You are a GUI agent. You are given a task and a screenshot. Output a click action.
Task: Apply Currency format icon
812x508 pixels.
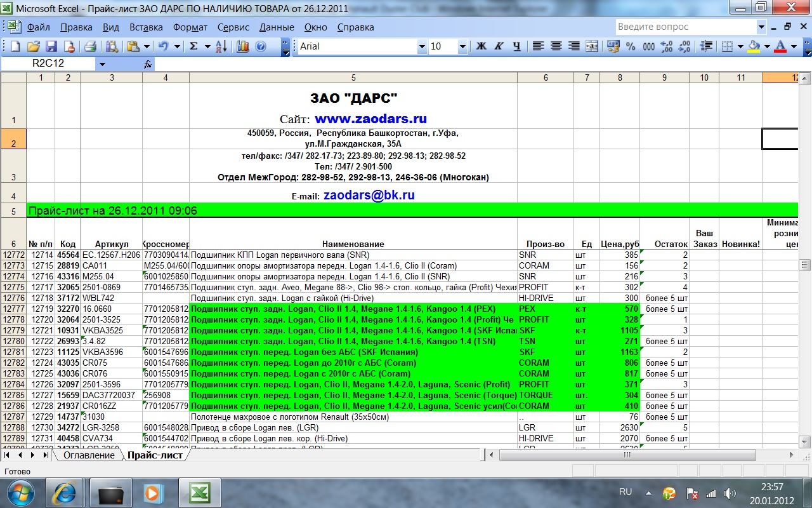(613, 46)
